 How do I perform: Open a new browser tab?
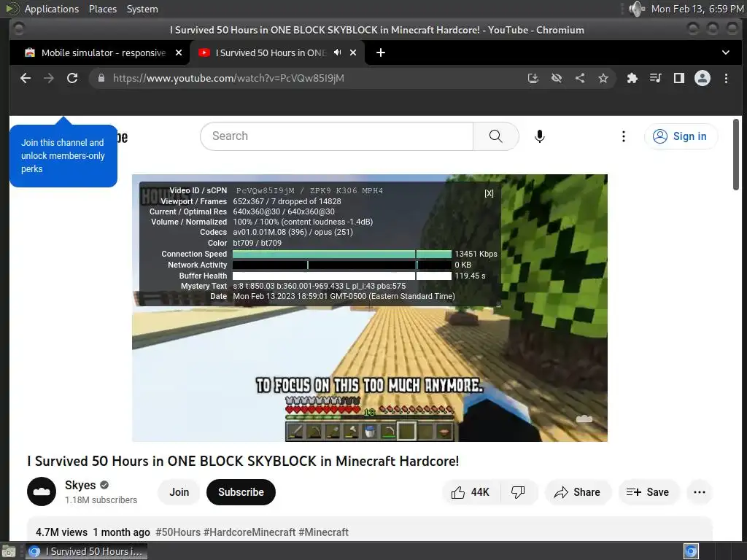(380, 52)
